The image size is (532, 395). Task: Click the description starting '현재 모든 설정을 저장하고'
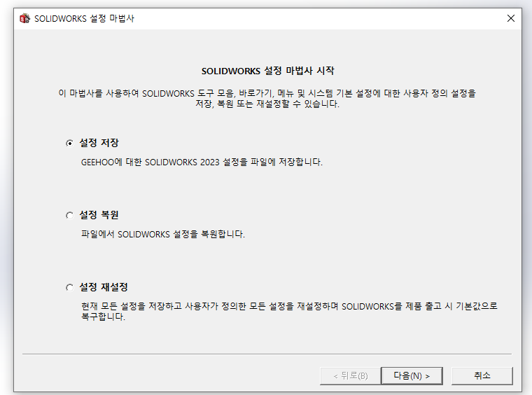(x=289, y=311)
